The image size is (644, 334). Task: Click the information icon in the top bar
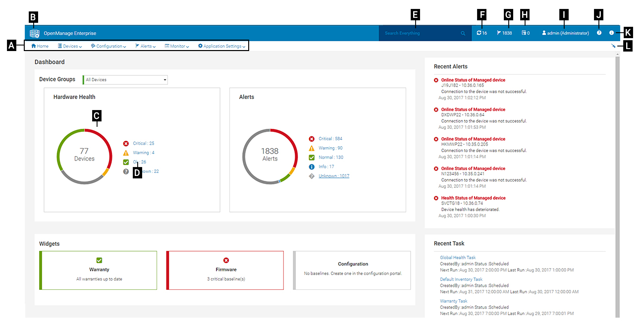[x=611, y=33]
